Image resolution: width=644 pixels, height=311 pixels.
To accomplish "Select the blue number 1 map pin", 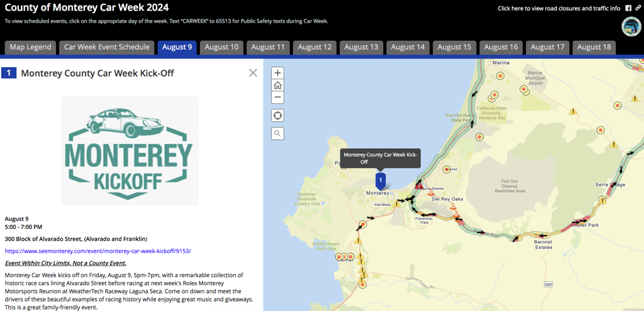I will click(x=381, y=180).
